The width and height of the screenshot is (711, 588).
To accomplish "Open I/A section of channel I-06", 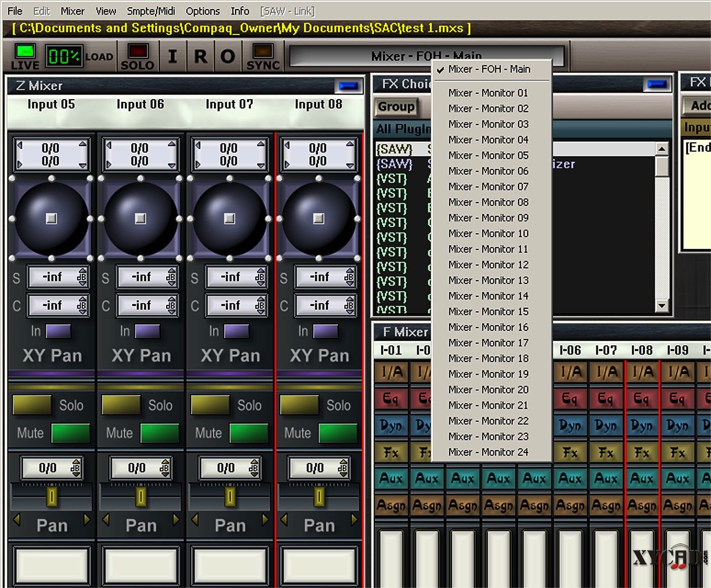I will [x=570, y=372].
